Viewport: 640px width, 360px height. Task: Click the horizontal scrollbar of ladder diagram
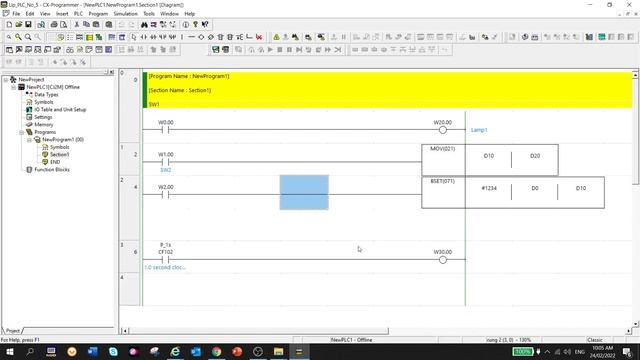coord(259,331)
